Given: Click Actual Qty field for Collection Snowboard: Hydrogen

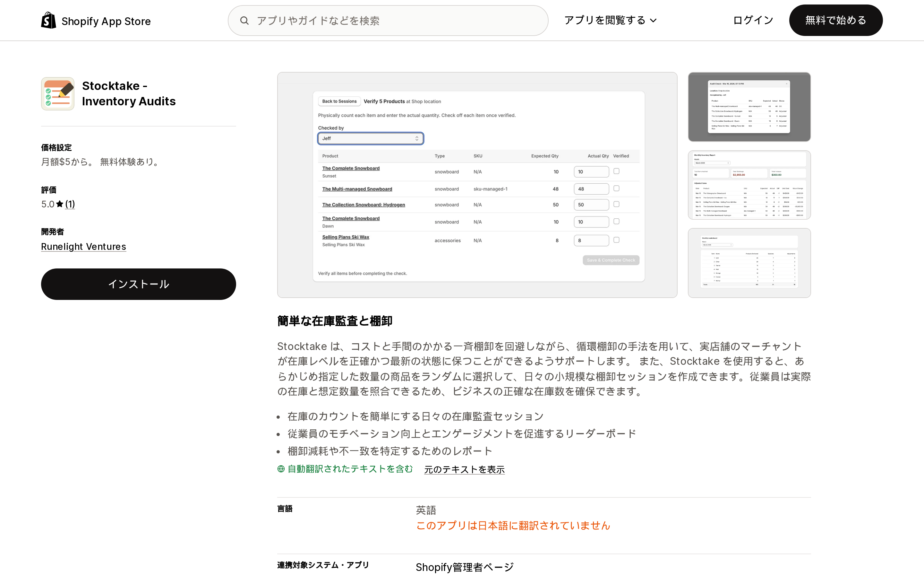Looking at the screenshot, I should (591, 205).
